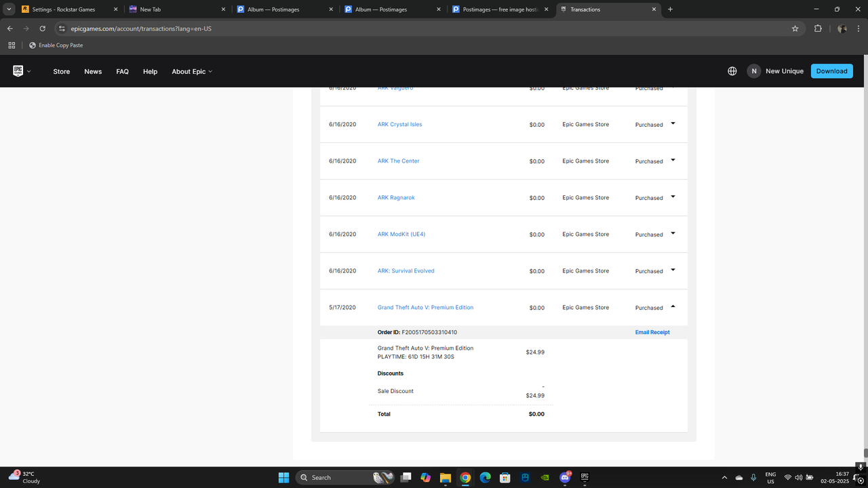Open the language globe selector
868x488 pixels.
pyautogui.click(x=732, y=71)
